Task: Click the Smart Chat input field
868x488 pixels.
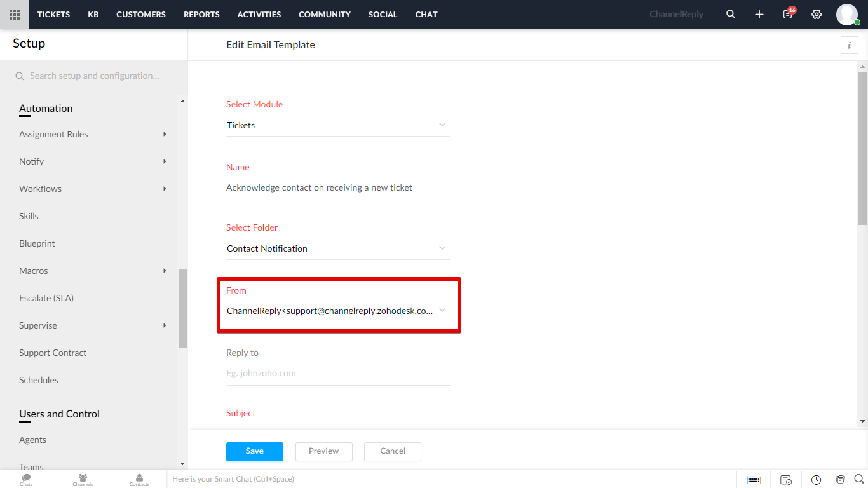Action: (x=451, y=479)
